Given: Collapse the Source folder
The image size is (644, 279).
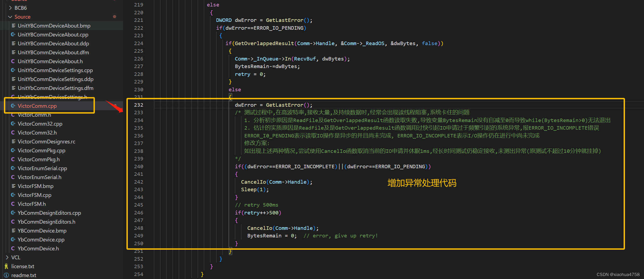Looking at the screenshot, I should [10, 16].
